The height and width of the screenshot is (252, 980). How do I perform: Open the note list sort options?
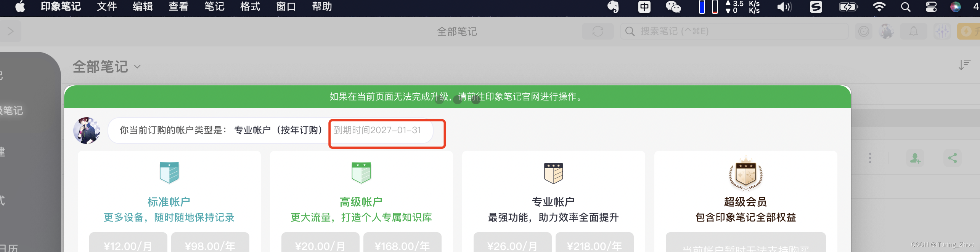(x=964, y=65)
